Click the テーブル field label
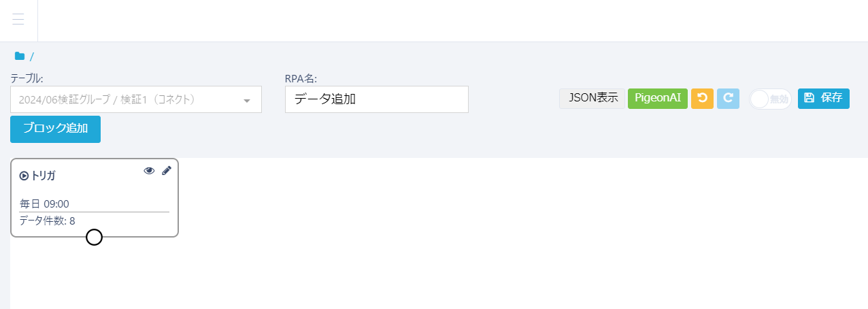This screenshot has width=868, height=309. point(27,78)
